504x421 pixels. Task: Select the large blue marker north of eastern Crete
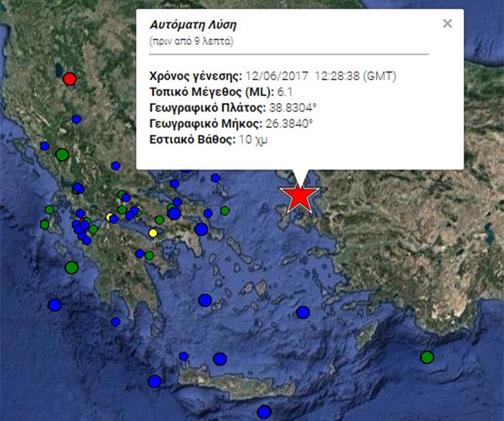click(220, 359)
